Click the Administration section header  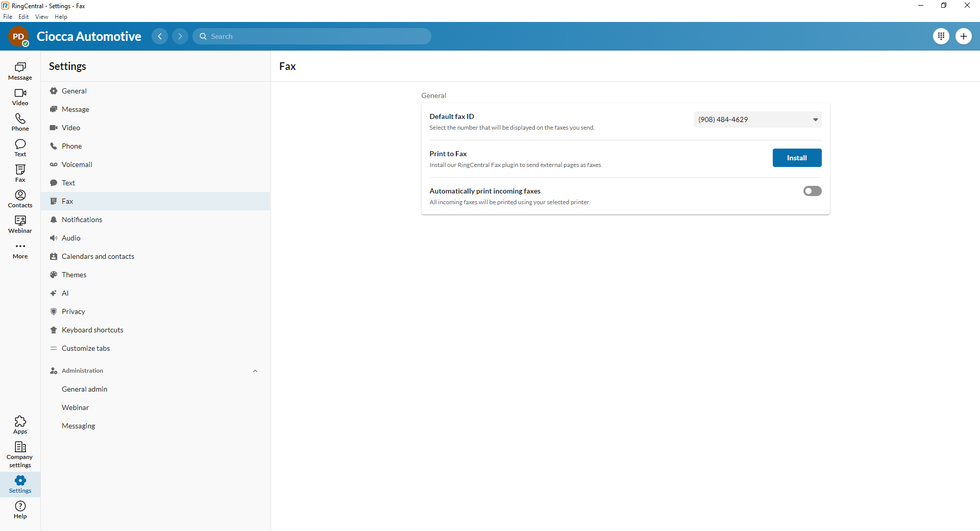(156, 371)
